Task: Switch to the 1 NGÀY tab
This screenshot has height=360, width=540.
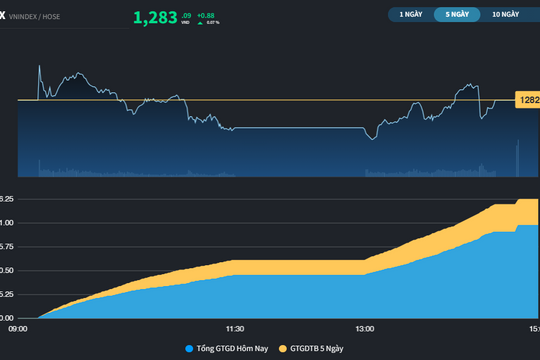Action: 411,14
